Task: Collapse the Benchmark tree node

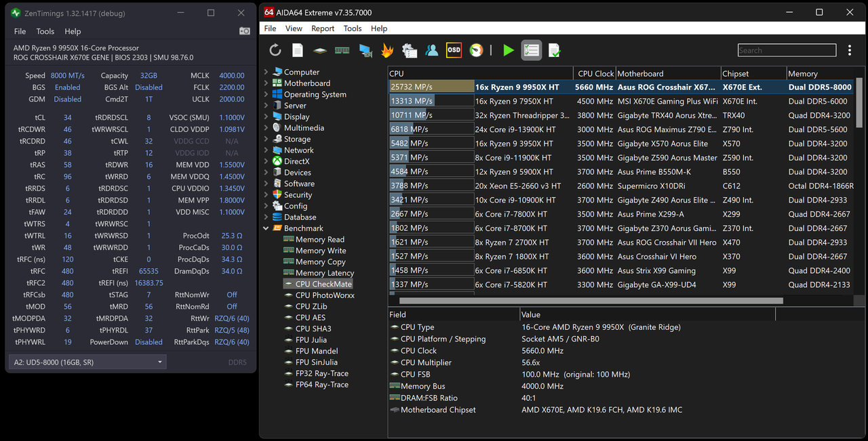Action: pyautogui.click(x=266, y=228)
